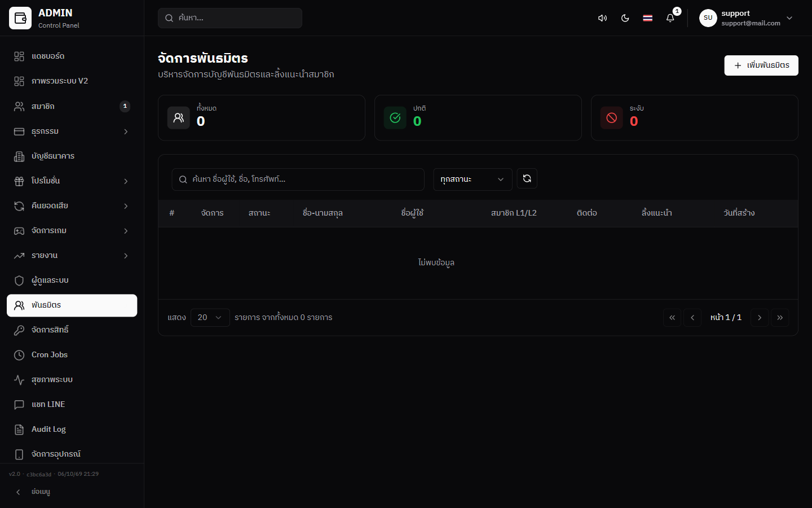Click the Audit Log document icon
This screenshot has height=508, width=812.
click(x=19, y=430)
